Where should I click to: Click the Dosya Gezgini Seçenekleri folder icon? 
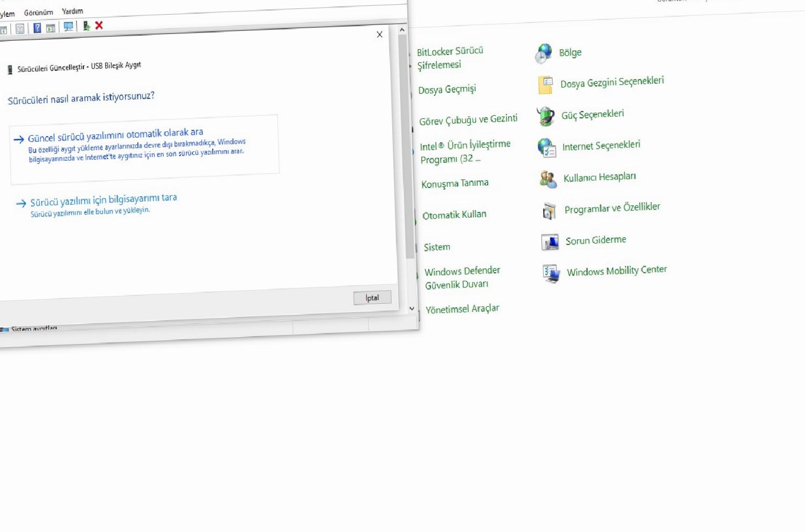pyautogui.click(x=545, y=85)
